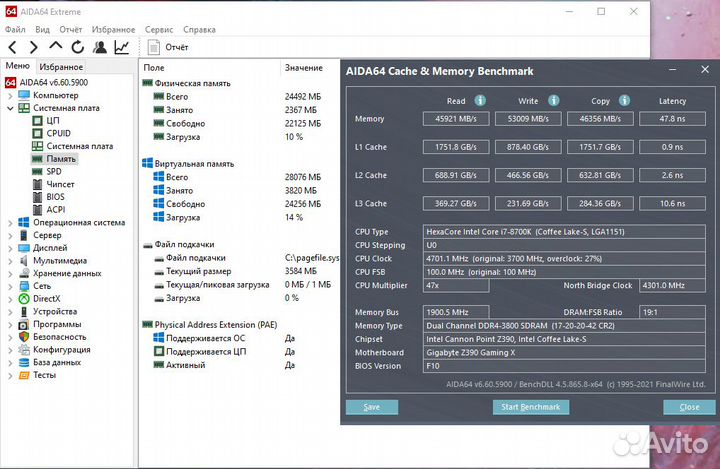Expand the Программы tree node
The height and width of the screenshot is (469, 720).
11,324
